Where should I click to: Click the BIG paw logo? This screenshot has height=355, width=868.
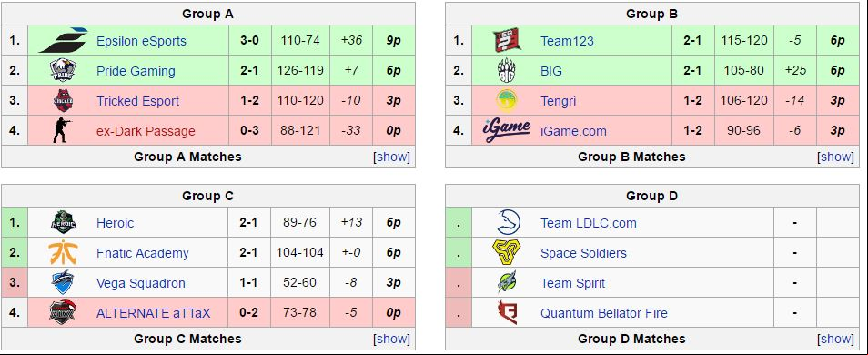point(507,70)
